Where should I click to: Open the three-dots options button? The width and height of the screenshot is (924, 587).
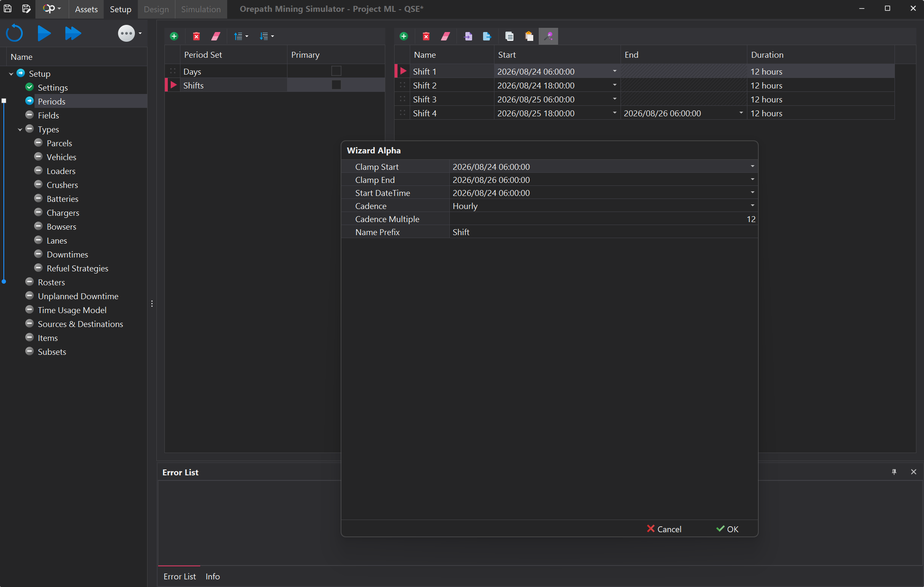tap(126, 33)
